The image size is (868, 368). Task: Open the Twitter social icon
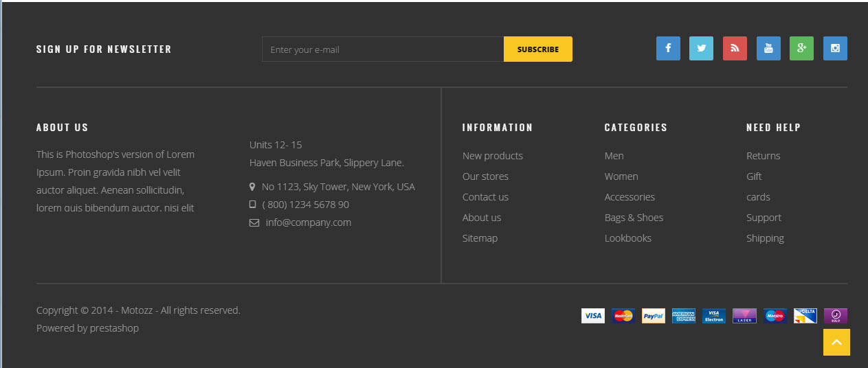tap(701, 49)
